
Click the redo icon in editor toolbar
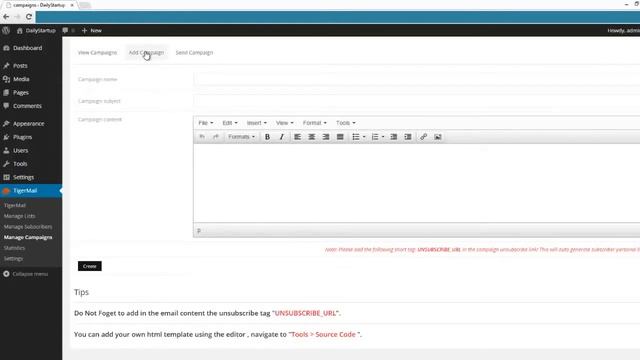[216, 137]
